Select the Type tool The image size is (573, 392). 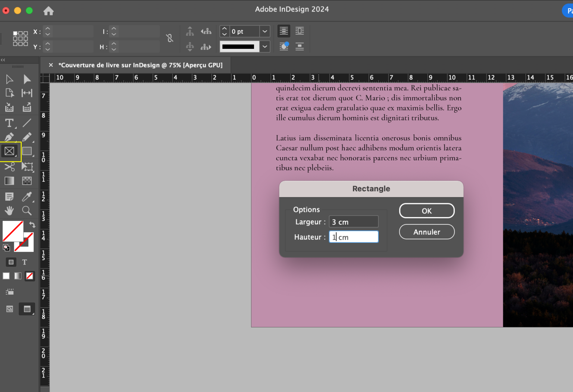pos(9,123)
